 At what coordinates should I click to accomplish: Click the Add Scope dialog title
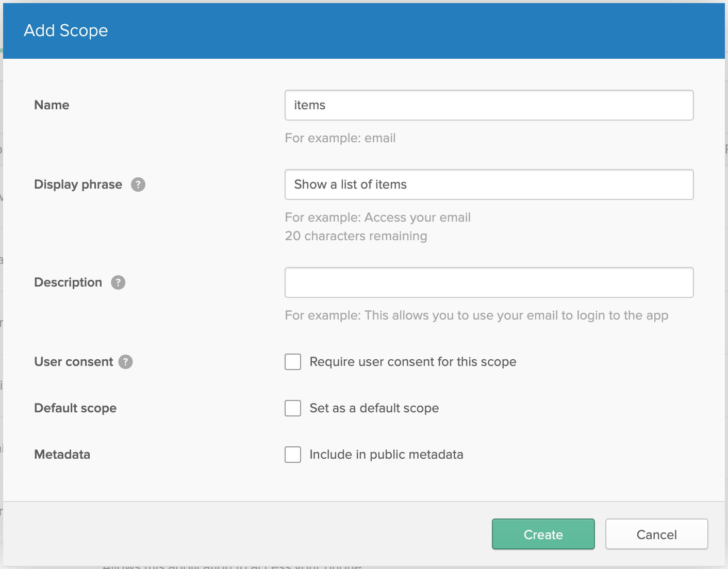[x=66, y=30]
